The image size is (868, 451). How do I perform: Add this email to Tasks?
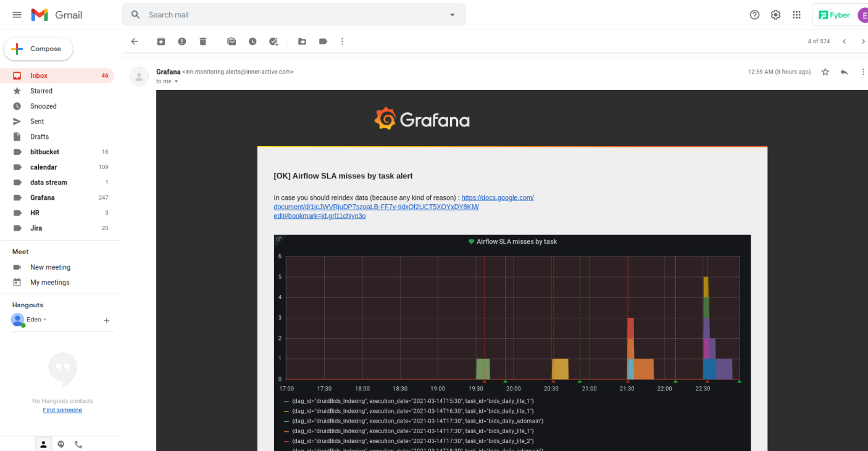[x=273, y=41]
